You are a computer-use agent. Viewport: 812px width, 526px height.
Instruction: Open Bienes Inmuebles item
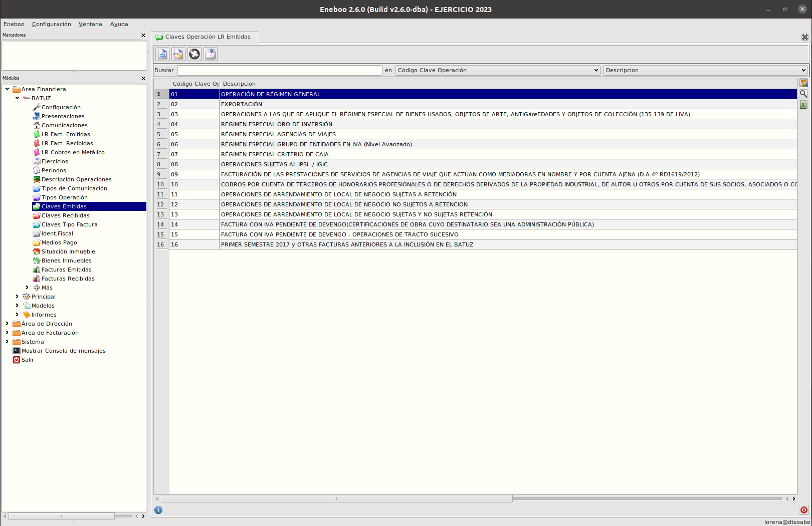click(x=62, y=260)
